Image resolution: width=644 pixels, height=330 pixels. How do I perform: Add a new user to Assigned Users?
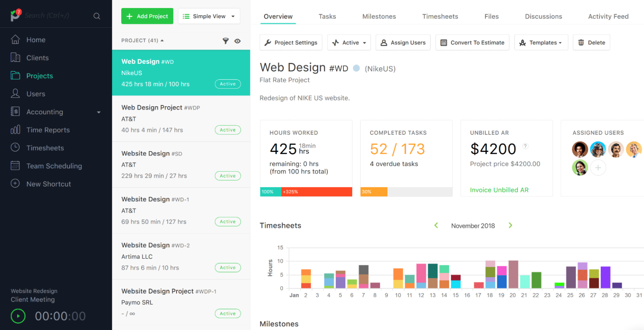[598, 168]
